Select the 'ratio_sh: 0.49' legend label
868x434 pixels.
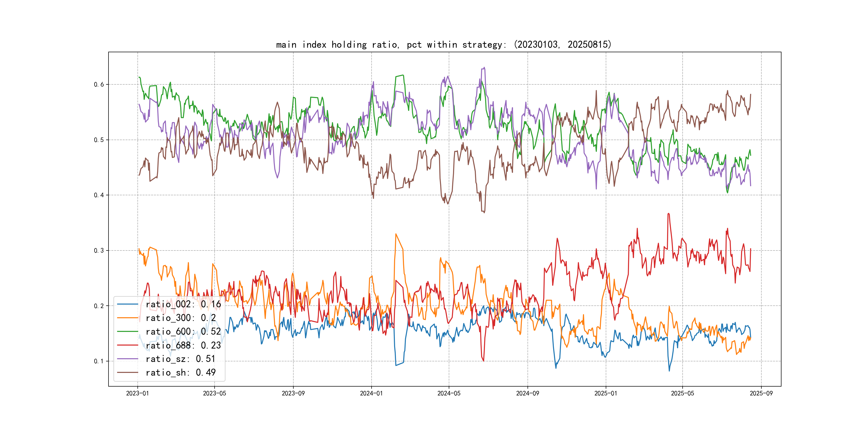pyautogui.click(x=181, y=372)
